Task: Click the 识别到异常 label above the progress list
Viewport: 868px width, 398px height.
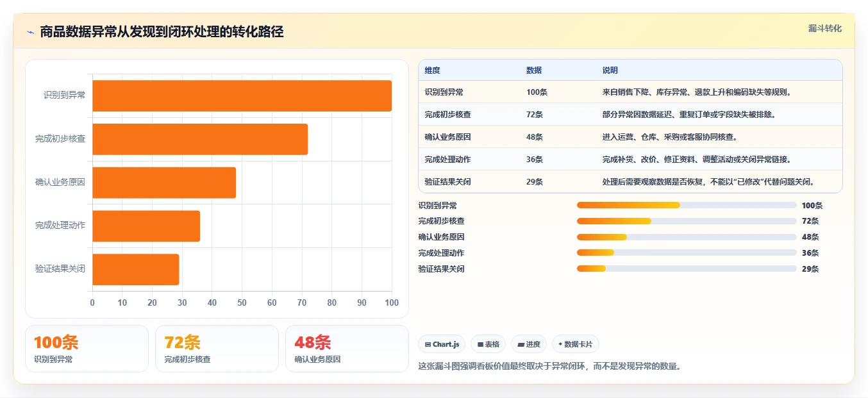Action: tap(438, 206)
